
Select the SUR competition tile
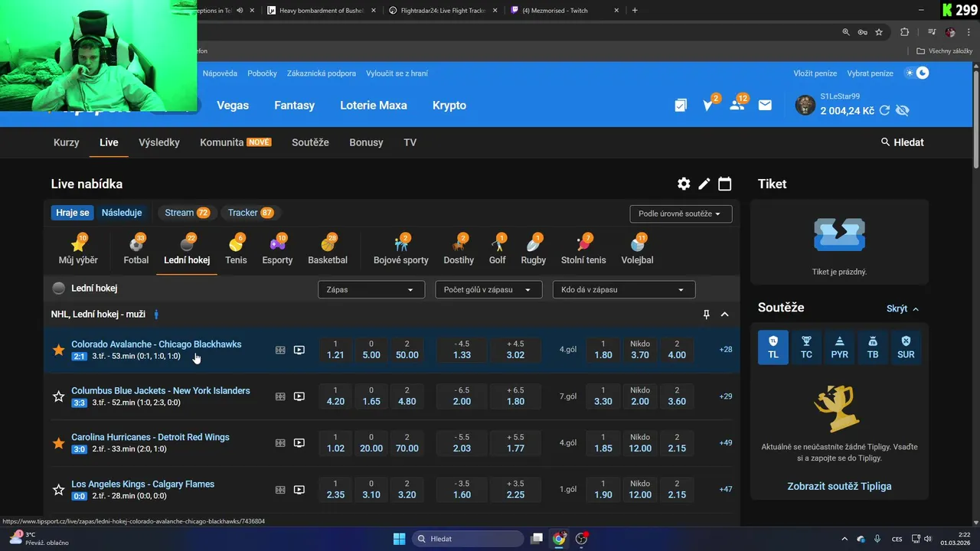906,347
